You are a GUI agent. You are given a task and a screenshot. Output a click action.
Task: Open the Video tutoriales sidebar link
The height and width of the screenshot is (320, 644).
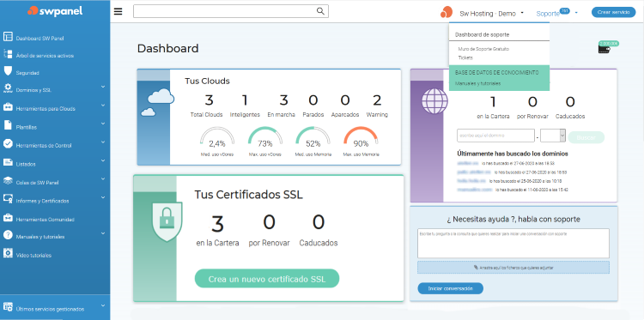pyautogui.click(x=33, y=255)
